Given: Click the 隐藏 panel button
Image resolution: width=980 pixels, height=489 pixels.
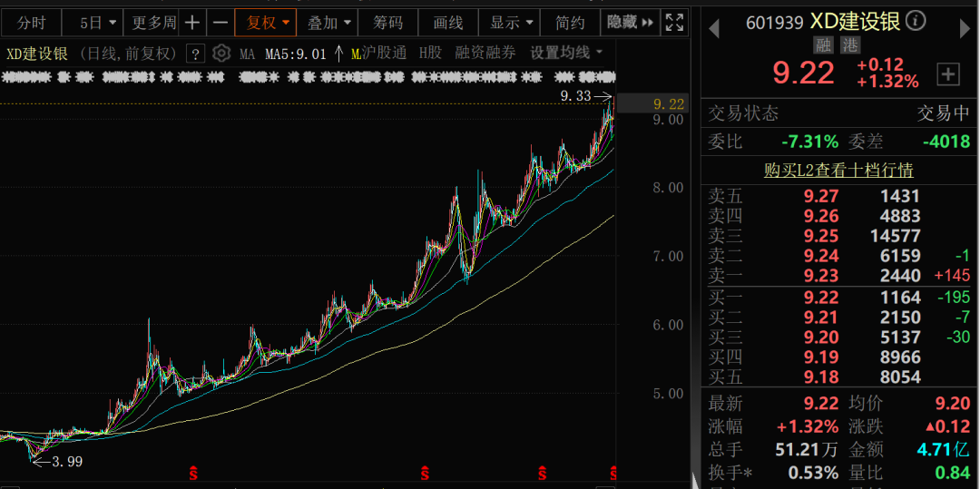Looking at the screenshot, I should [x=628, y=23].
